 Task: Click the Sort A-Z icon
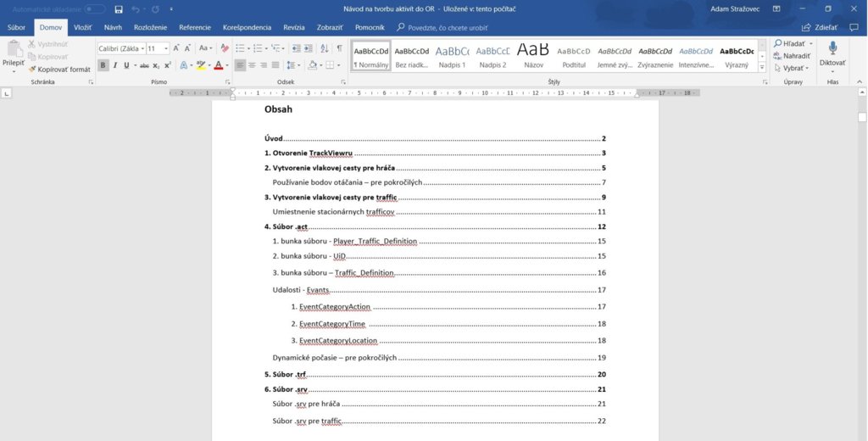click(x=324, y=48)
